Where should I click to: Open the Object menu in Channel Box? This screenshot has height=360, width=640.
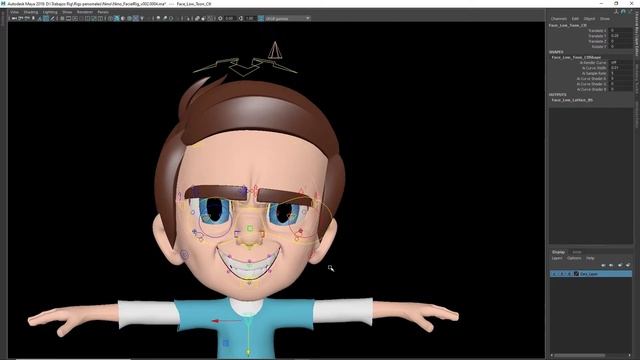tap(589, 19)
